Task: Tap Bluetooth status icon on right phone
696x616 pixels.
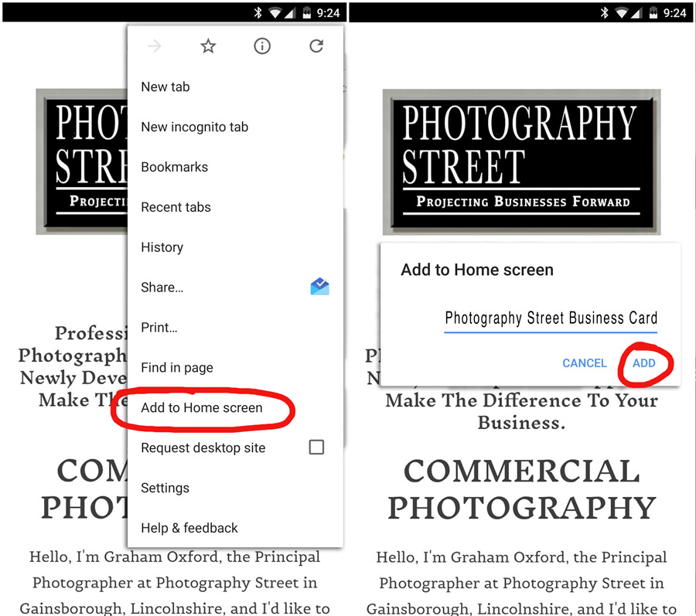Action: pyautogui.click(x=605, y=12)
